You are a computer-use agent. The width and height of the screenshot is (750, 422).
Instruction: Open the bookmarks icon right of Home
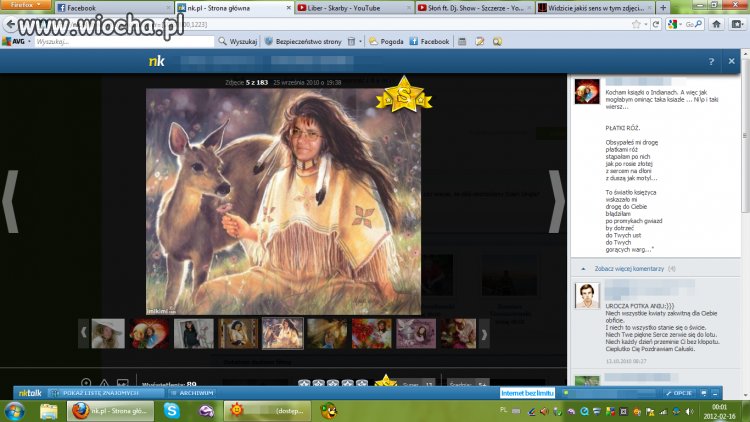(x=737, y=24)
